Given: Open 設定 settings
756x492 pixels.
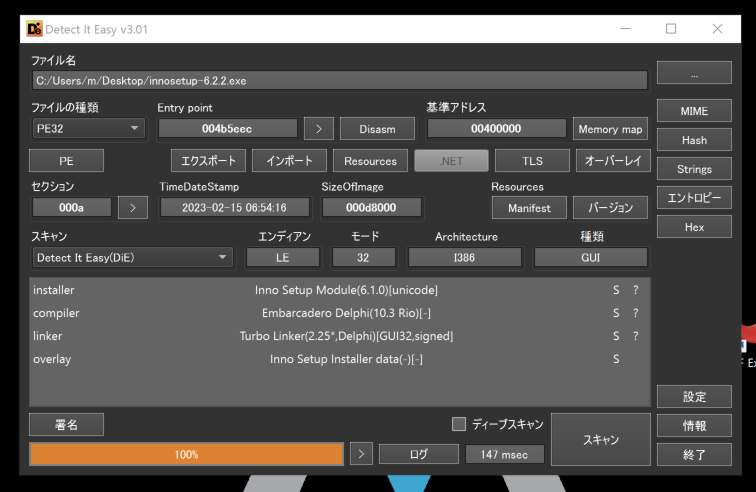Looking at the screenshot, I should (694, 396).
